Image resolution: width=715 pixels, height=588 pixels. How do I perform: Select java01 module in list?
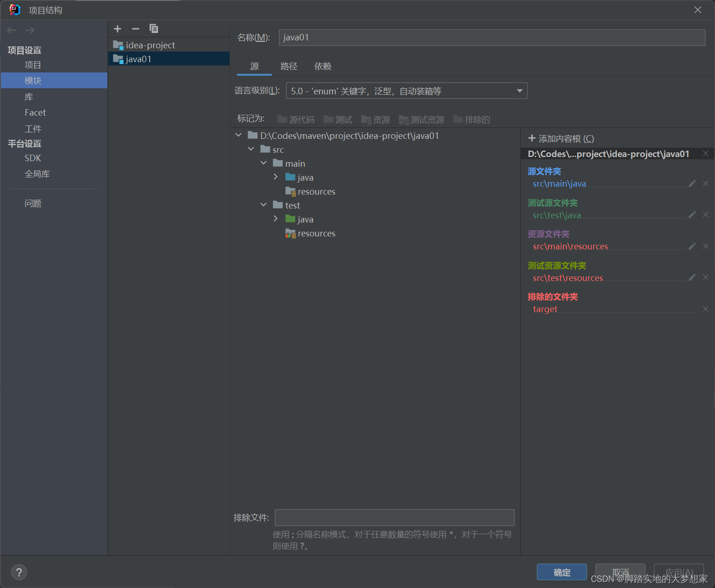coord(169,59)
